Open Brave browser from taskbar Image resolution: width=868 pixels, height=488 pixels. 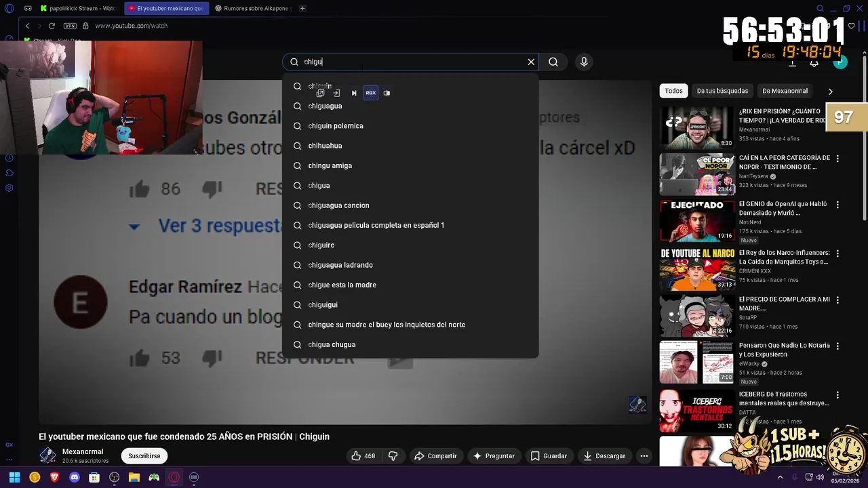coord(55,477)
